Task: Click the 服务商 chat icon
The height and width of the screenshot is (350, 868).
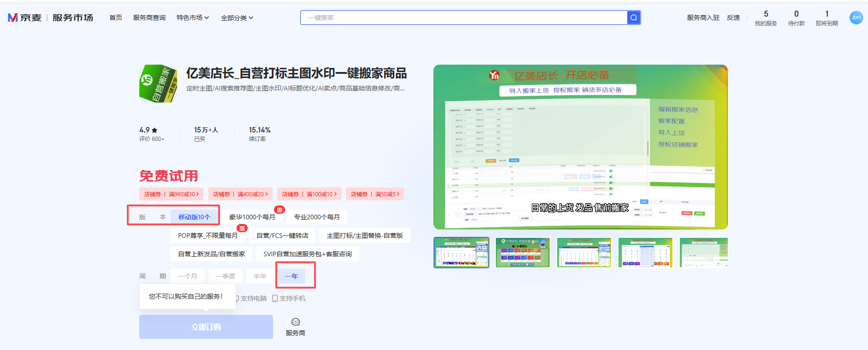Action: point(296,322)
